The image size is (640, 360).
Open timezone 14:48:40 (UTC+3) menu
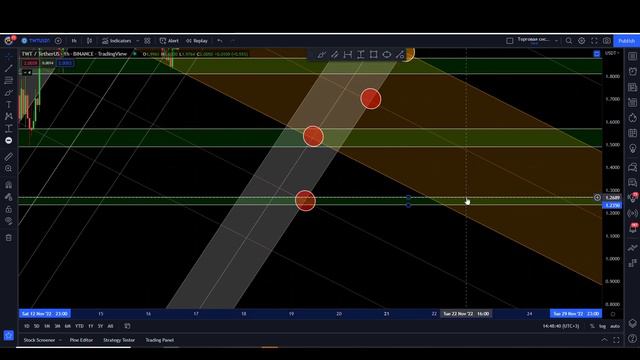point(561,326)
